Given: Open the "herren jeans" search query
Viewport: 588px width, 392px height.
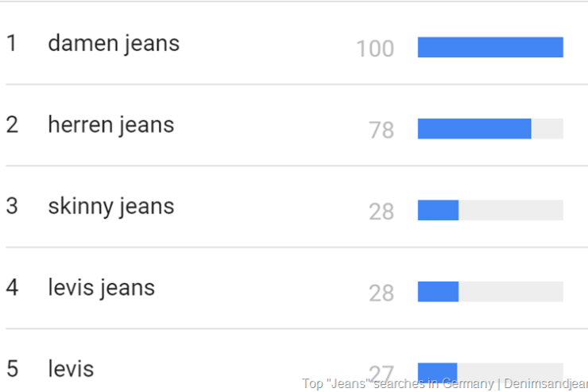Looking at the screenshot, I should click(x=110, y=125).
